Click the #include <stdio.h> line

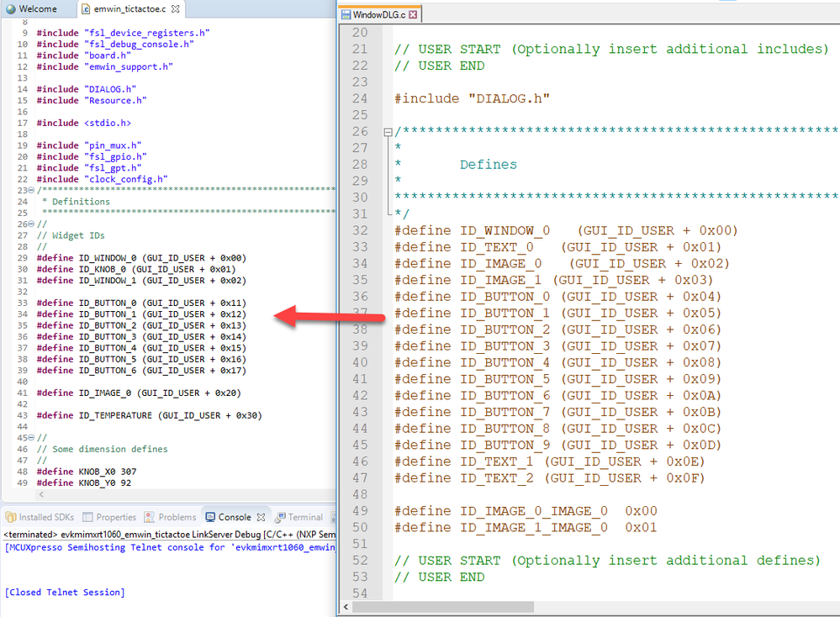83,123
